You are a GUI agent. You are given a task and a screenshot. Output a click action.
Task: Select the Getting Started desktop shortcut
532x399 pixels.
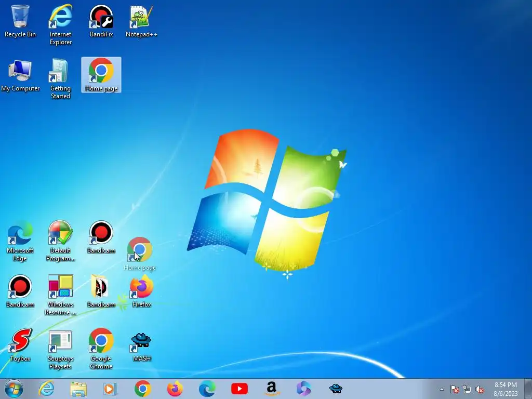[60, 79]
